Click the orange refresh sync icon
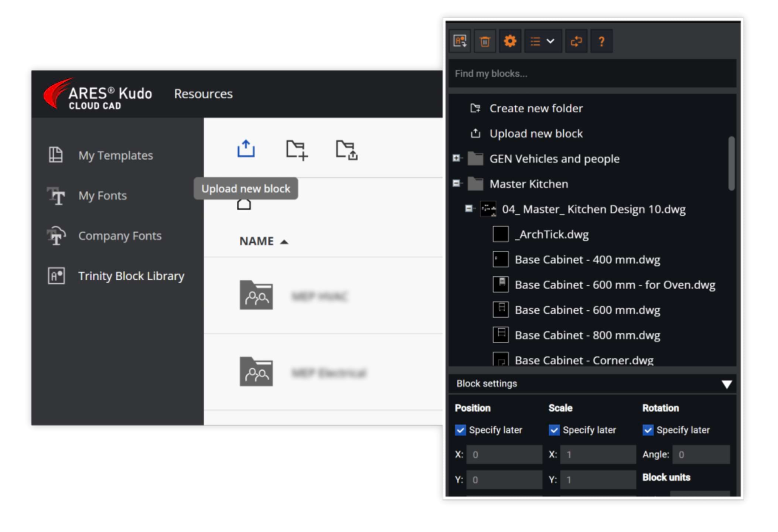Viewport: 778px width, 532px height. tap(576, 41)
